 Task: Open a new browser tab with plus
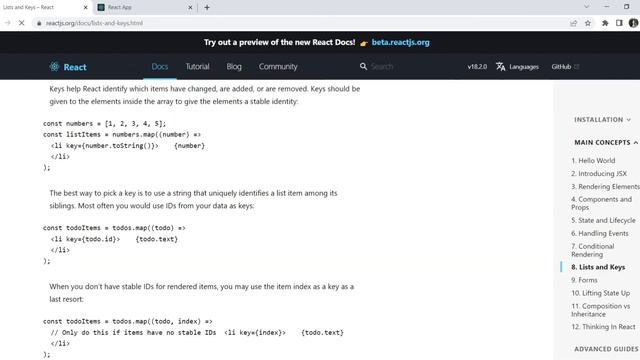tap(207, 7)
